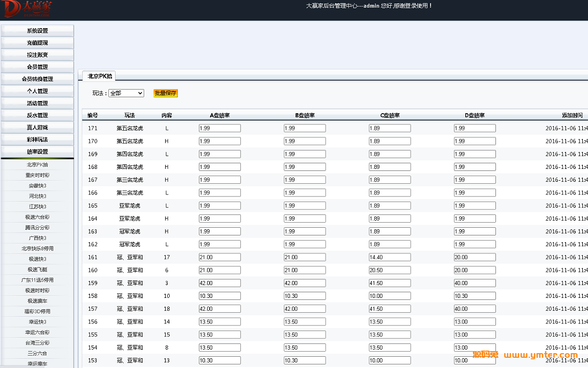Image resolution: width=588 pixels, height=368 pixels.
Task: Select 江苏快3 in sidebar
Action: (37, 207)
